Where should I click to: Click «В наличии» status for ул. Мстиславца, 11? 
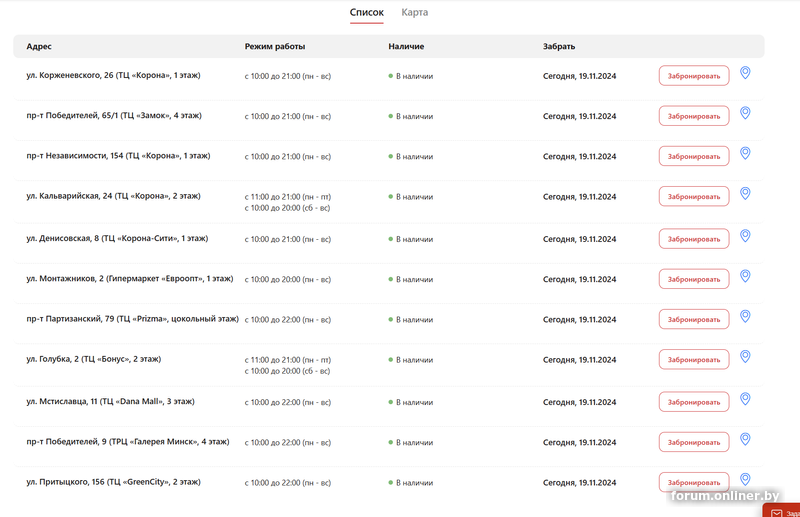[x=411, y=403]
